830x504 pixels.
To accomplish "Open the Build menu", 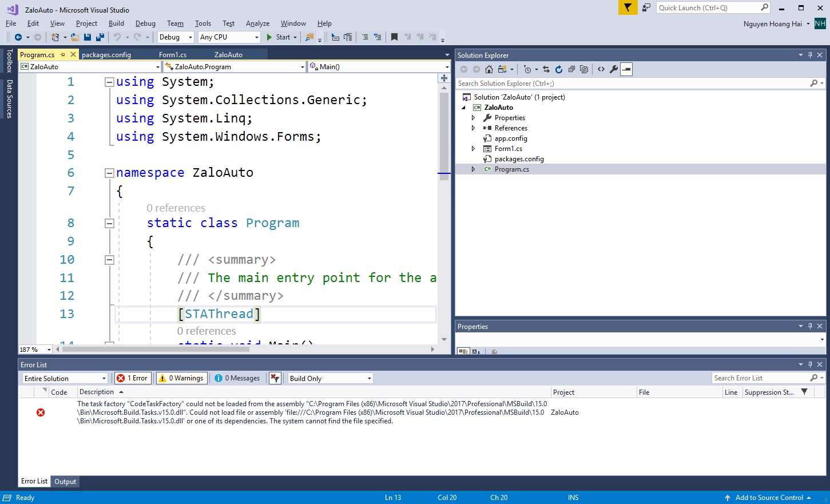I will click(116, 23).
